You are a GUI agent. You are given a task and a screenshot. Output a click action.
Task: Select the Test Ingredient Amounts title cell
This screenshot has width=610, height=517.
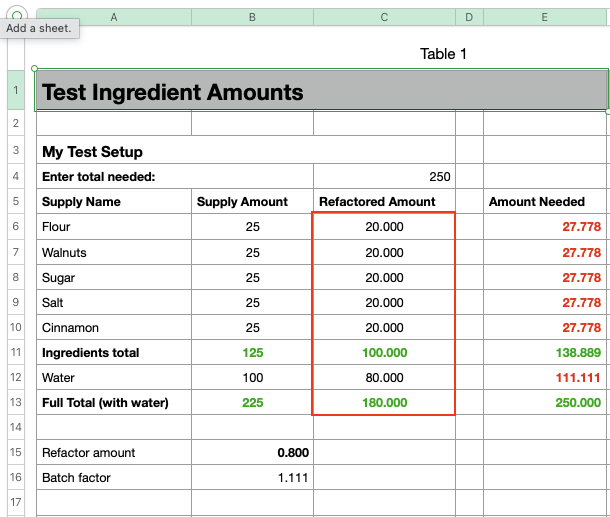(321, 91)
